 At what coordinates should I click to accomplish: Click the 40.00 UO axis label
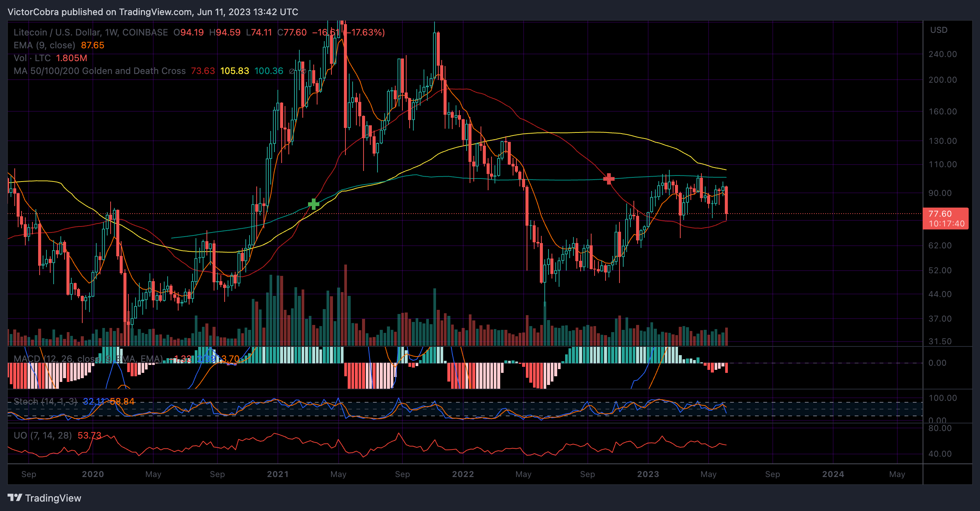click(940, 454)
